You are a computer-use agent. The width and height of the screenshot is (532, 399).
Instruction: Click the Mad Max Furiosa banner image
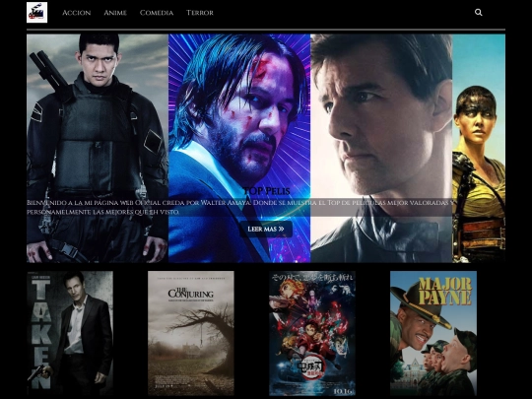(479, 148)
